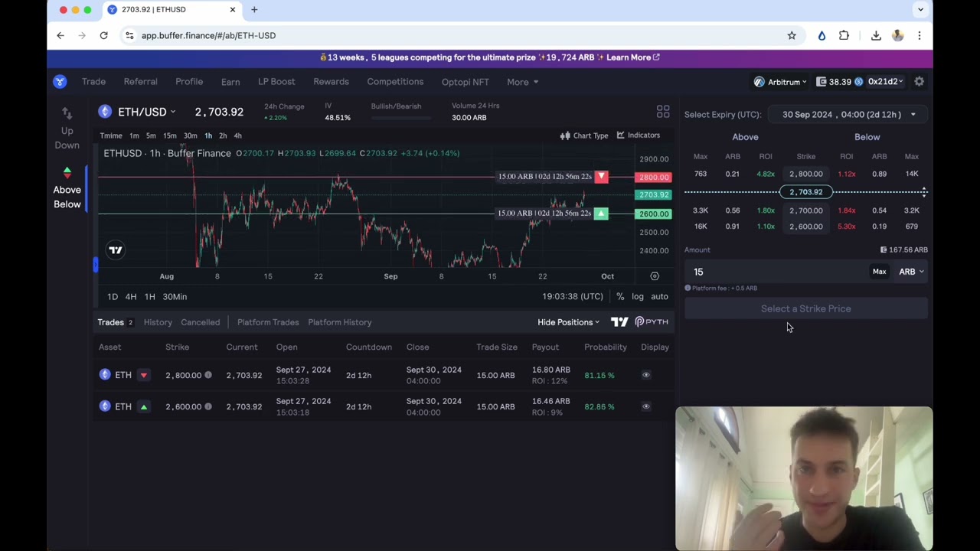
Task: Click the amount input field showing 15
Action: tap(776, 272)
